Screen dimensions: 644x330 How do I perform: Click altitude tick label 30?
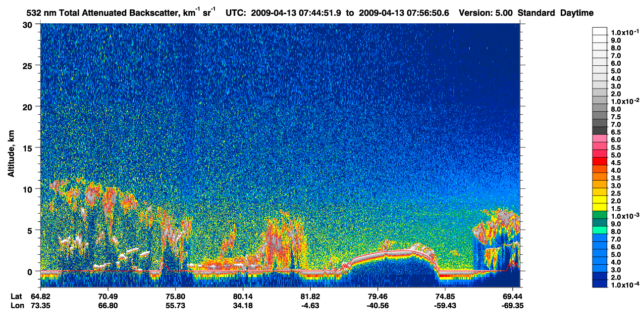[28, 25]
